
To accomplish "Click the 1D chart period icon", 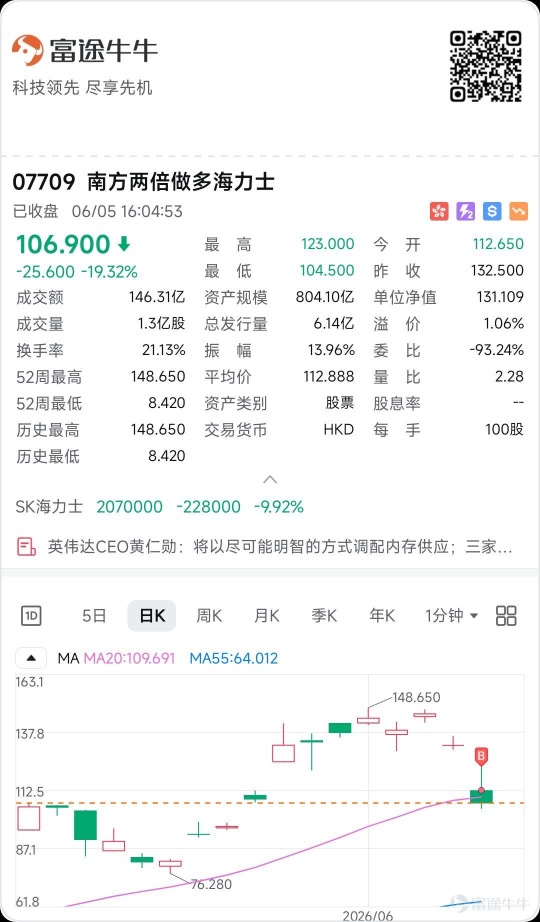I will (x=31, y=616).
